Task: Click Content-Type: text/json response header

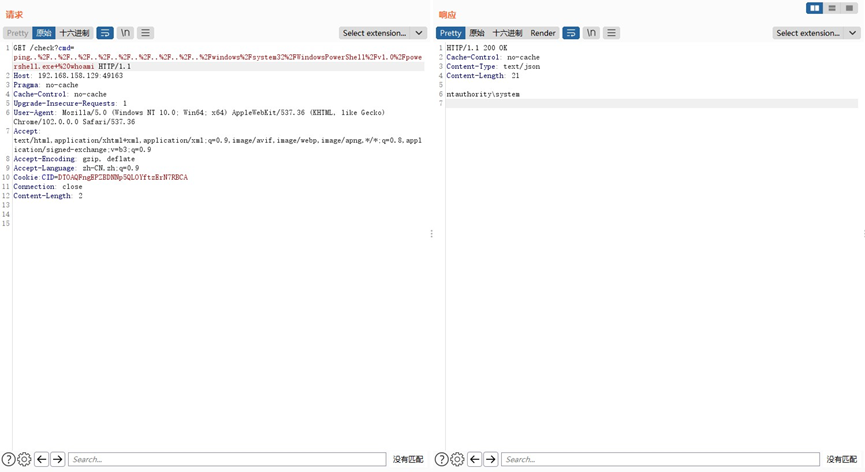Action: (x=493, y=66)
